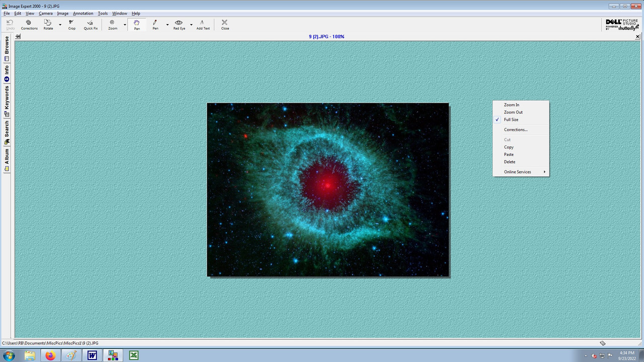The width and height of the screenshot is (644, 362).
Task: Open the Keywords side tab
Action: [7, 101]
